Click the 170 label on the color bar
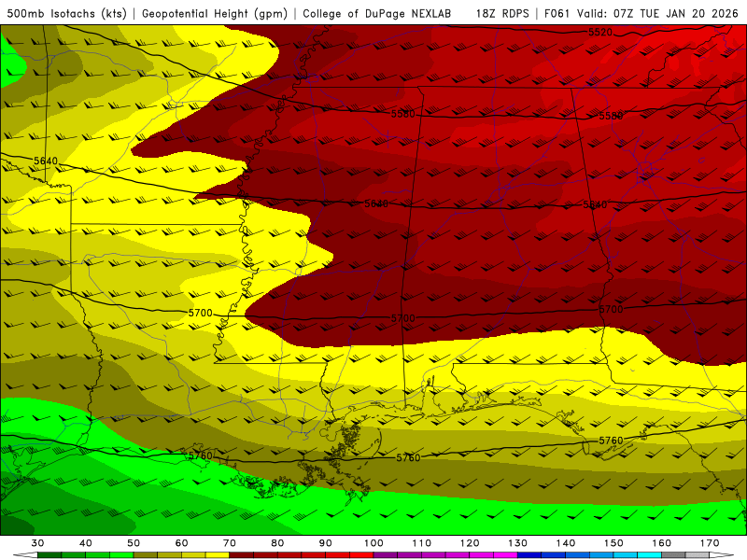 710,543
